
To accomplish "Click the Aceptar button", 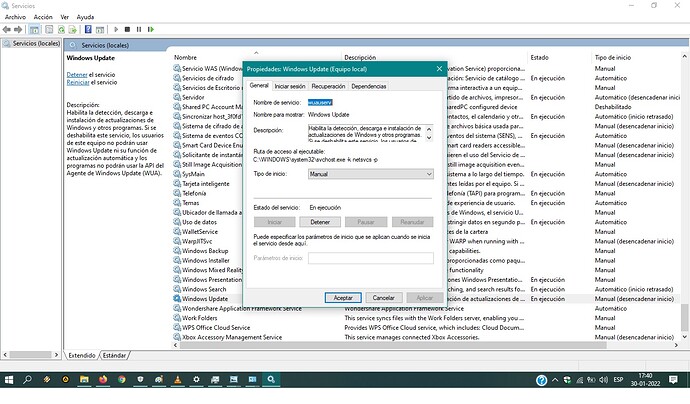I will pyautogui.click(x=343, y=298).
